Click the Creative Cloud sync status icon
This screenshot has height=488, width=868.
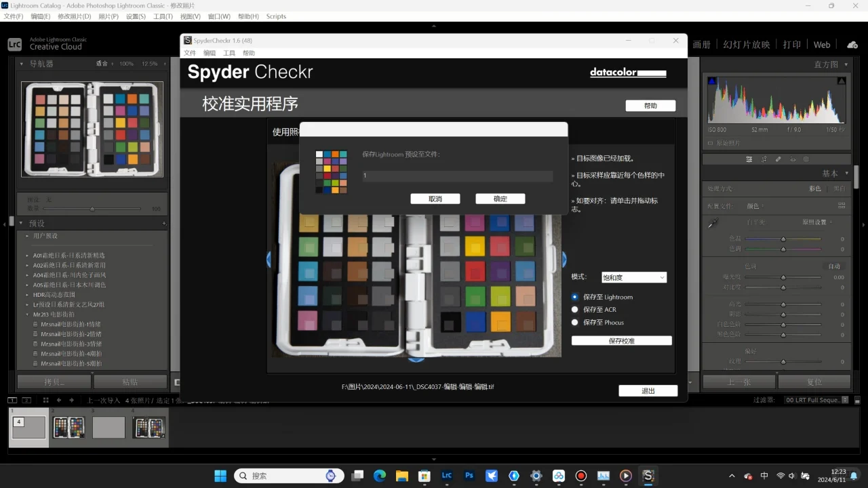[852, 45]
